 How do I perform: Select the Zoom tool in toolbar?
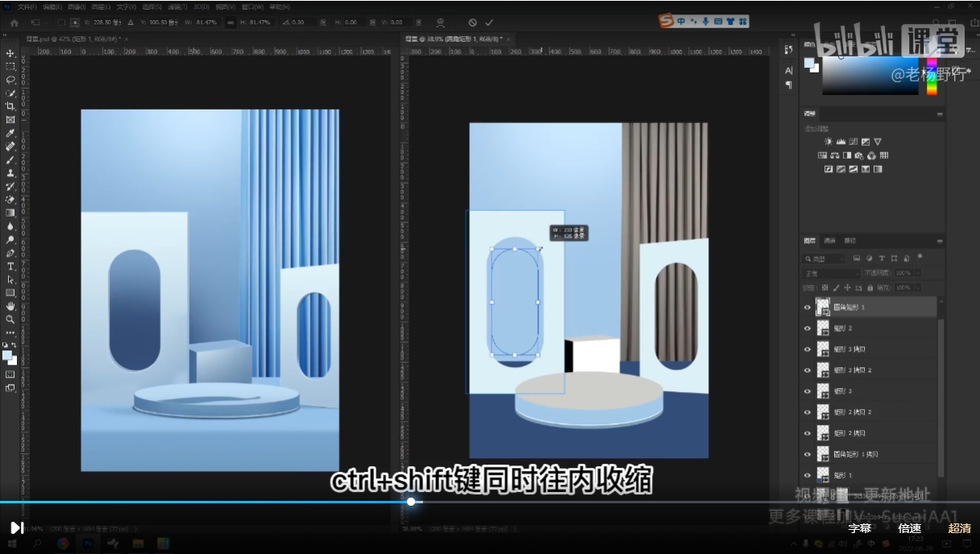click(10, 319)
